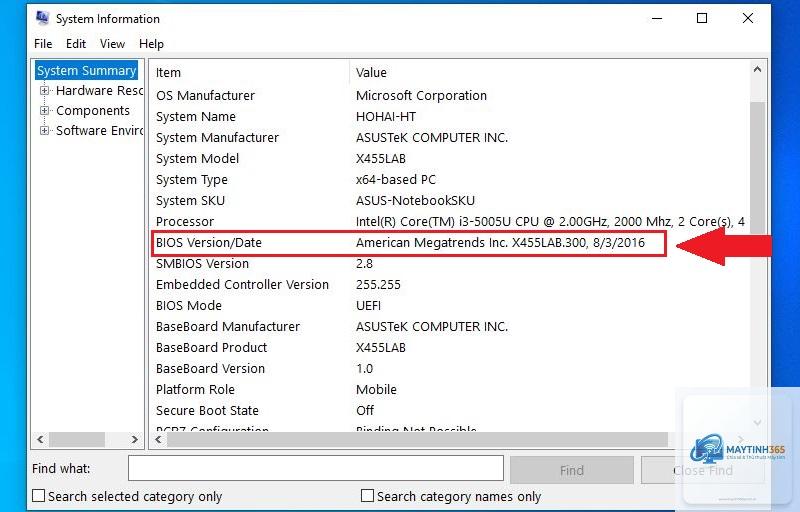Select the BaseBoard Product row

coord(450,347)
